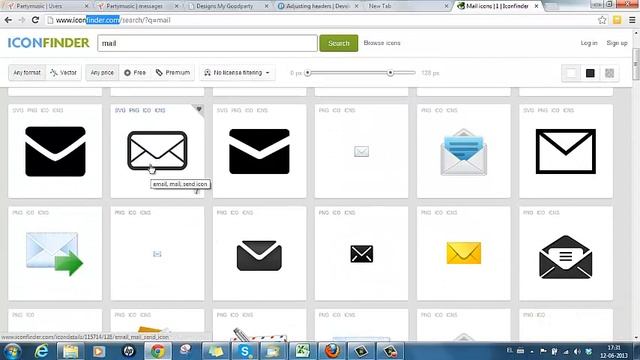640x360 pixels.
Task: Switch to the Partymusic Users tab
Action: [46, 6]
